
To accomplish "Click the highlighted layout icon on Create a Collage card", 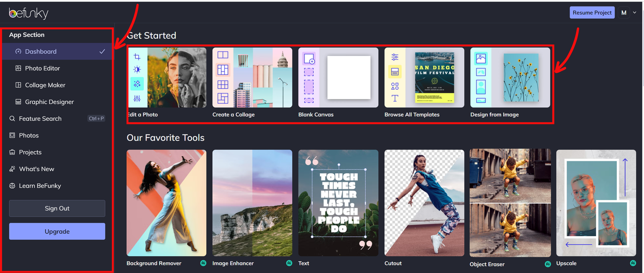I will (223, 70).
